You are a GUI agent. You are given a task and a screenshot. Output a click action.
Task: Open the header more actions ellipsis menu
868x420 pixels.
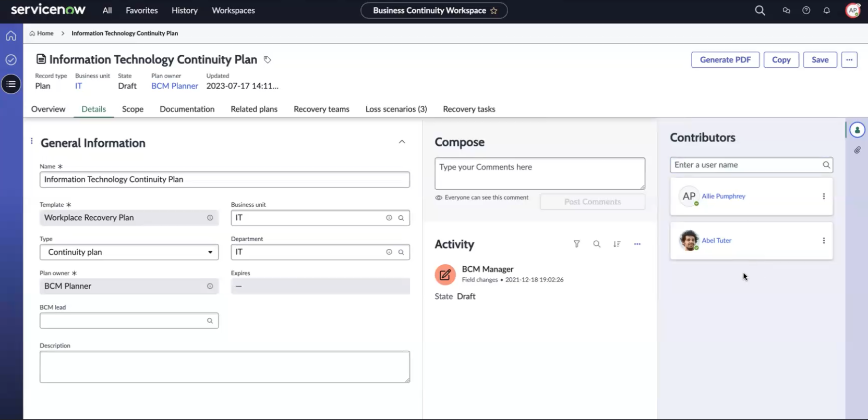849,60
